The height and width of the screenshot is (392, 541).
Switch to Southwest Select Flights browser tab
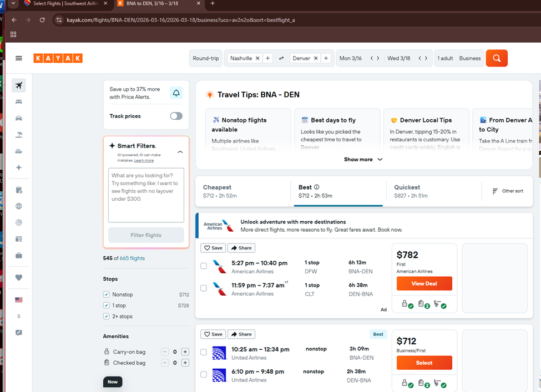click(x=65, y=3)
